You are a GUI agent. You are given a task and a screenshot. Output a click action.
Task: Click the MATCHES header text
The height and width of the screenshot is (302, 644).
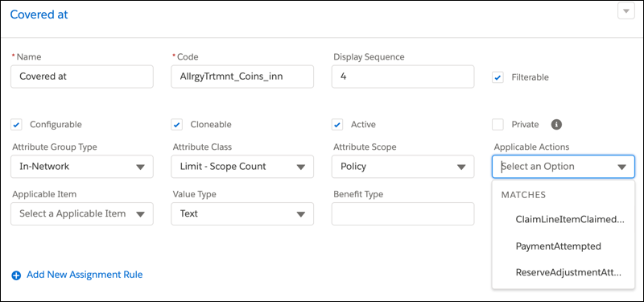coord(523,195)
